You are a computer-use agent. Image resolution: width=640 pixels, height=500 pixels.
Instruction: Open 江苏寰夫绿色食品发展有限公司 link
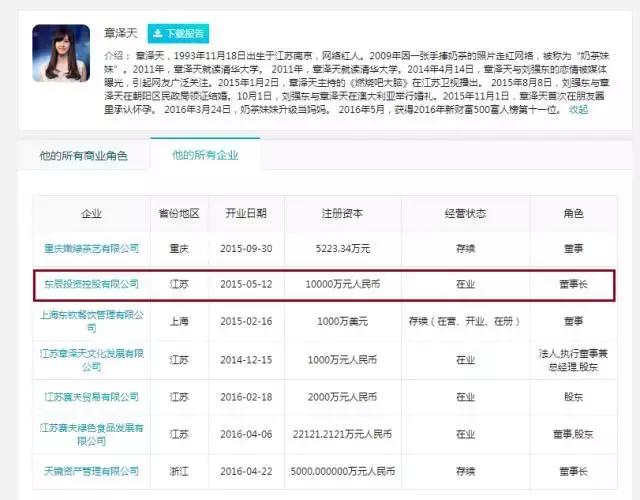pyautogui.click(x=91, y=432)
